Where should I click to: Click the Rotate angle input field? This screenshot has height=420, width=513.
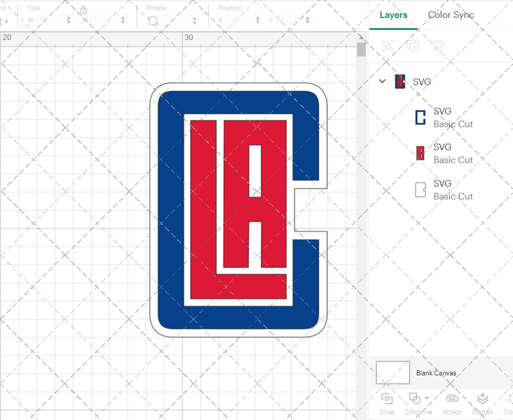177,21
